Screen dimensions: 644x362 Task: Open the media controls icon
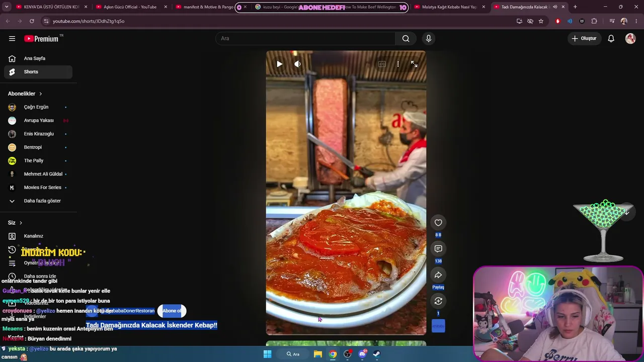coord(612,21)
